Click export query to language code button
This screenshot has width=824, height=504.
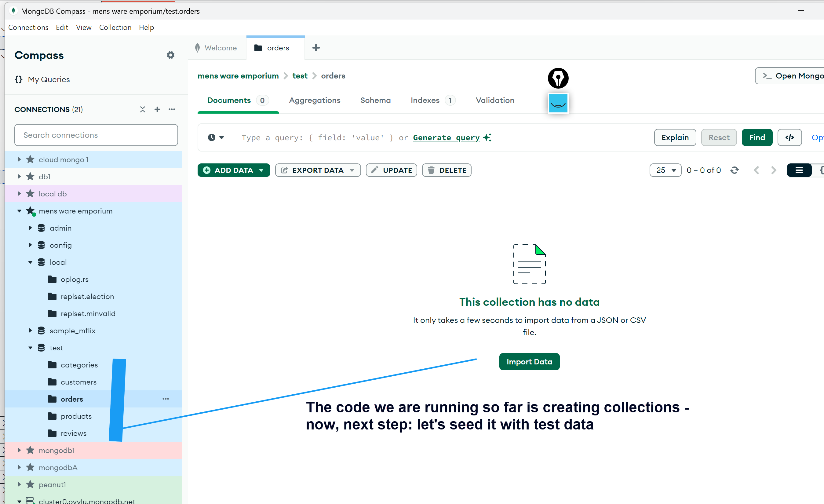[789, 137]
